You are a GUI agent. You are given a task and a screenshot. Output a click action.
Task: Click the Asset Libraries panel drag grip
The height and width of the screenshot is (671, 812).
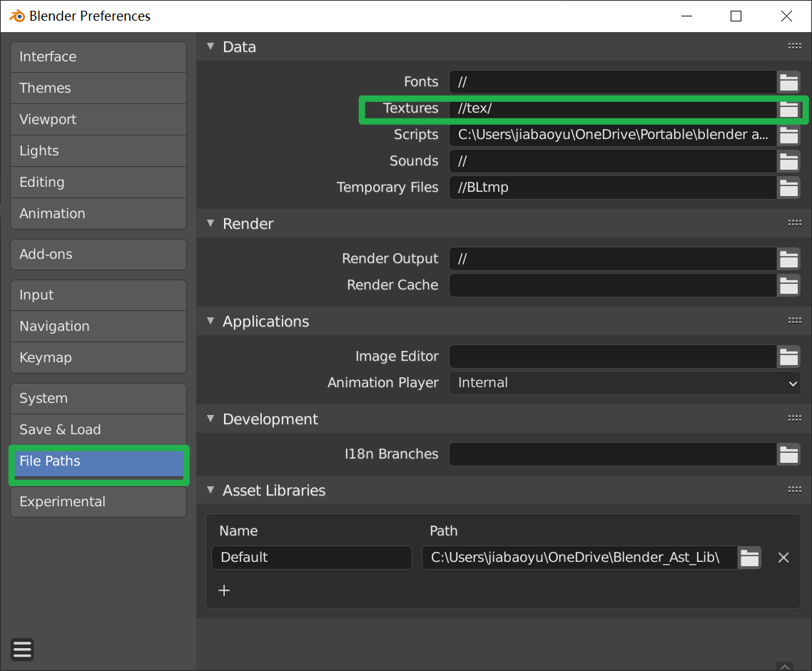point(794,489)
